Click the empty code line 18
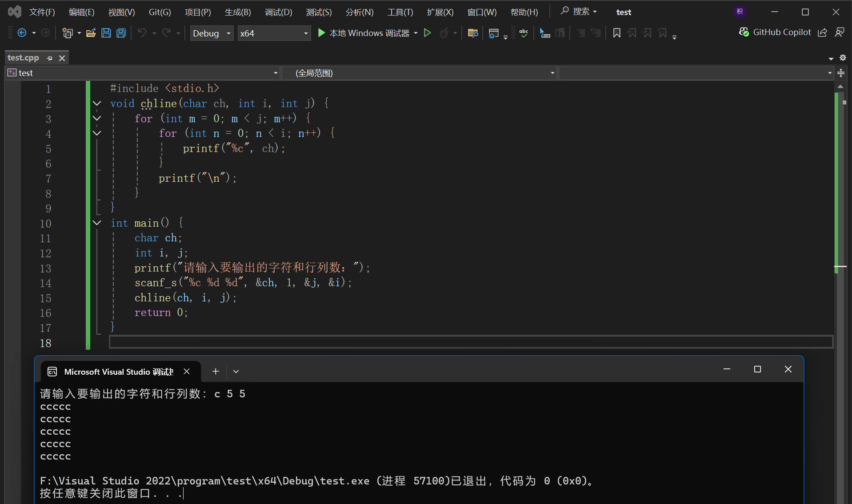This screenshot has height=504, width=852. [471, 342]
